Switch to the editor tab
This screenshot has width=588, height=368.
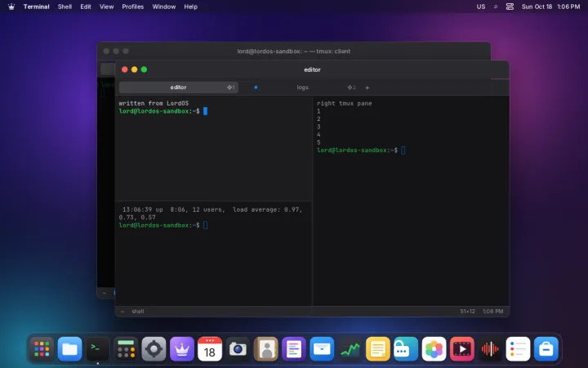tap(179, 88)
